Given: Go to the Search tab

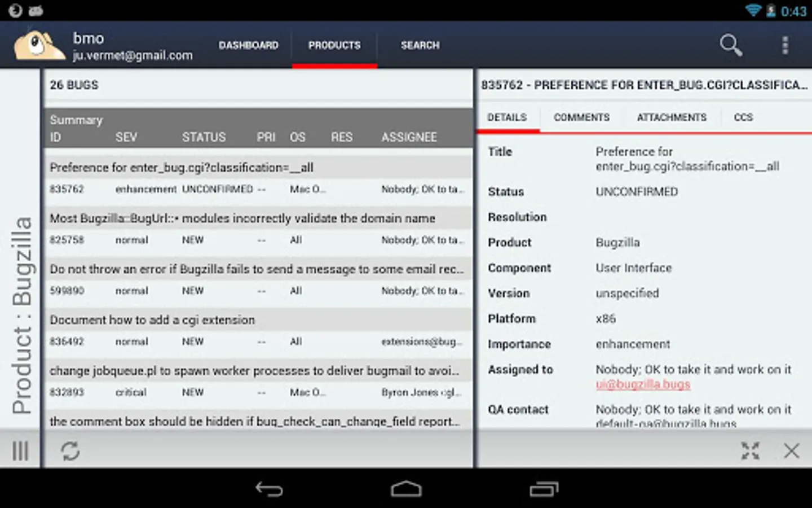Looking at the screenshot, I should (x=420, y=45).
